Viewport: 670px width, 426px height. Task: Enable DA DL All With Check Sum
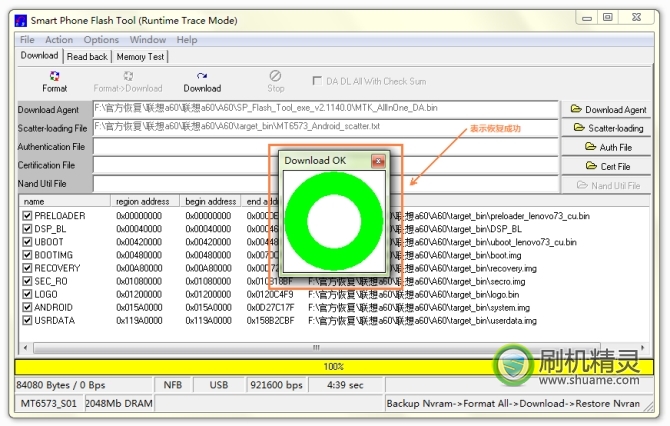(317, 81)
